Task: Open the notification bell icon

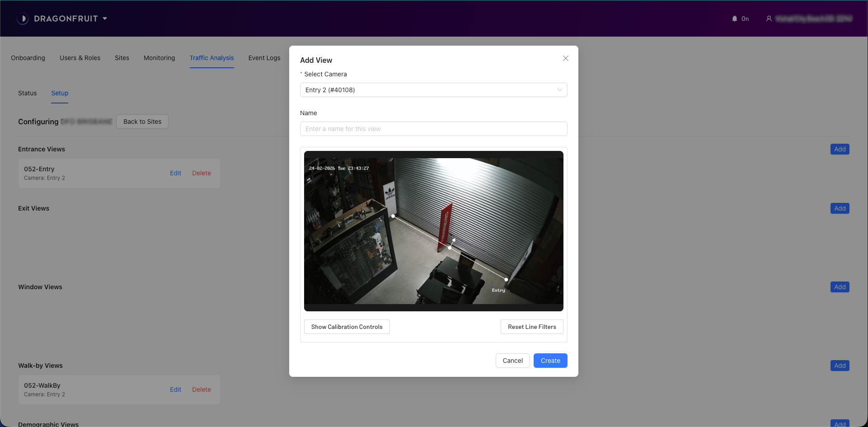Action: click(734, 19)
